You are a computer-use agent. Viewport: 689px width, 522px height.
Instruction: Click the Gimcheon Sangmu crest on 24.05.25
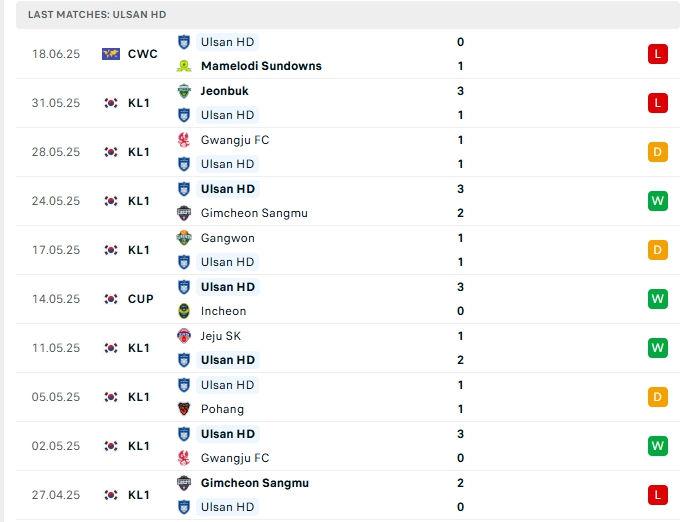click(184, 213)
